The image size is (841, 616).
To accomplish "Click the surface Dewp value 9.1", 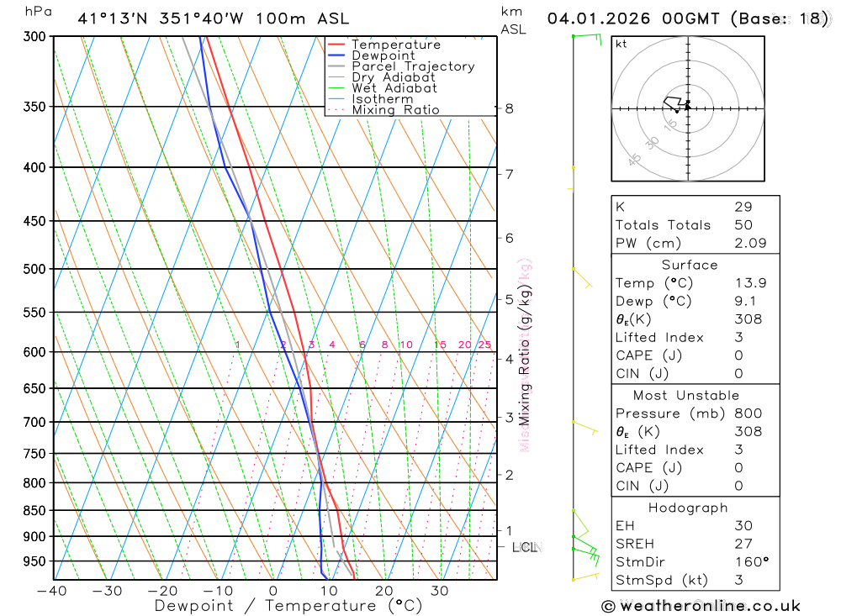I will (745, 302).
